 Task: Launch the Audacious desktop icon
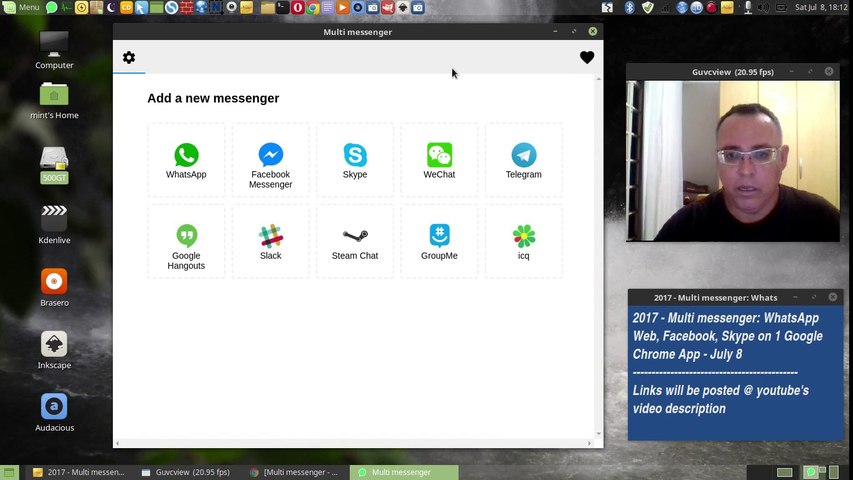point(54,412)
